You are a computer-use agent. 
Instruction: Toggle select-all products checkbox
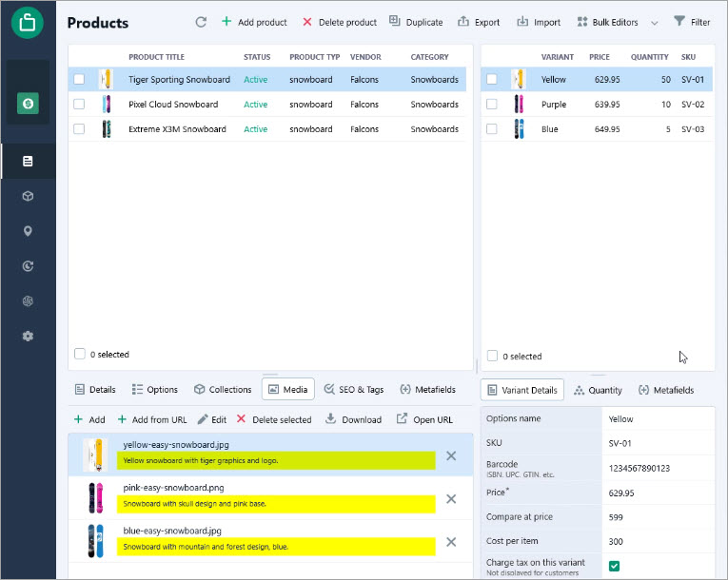click(x=80, y=354)
